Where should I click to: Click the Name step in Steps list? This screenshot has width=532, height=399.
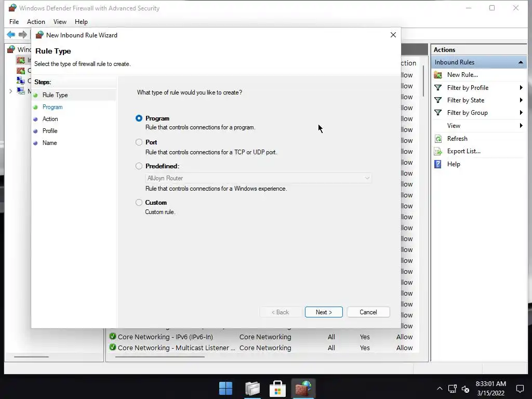(x=49, y=143)
